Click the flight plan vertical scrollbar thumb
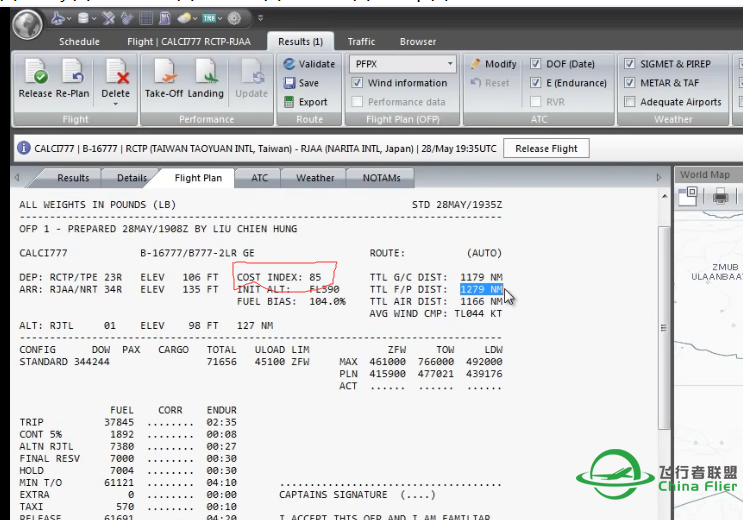743x520 pixels. [x=664, y=328]
